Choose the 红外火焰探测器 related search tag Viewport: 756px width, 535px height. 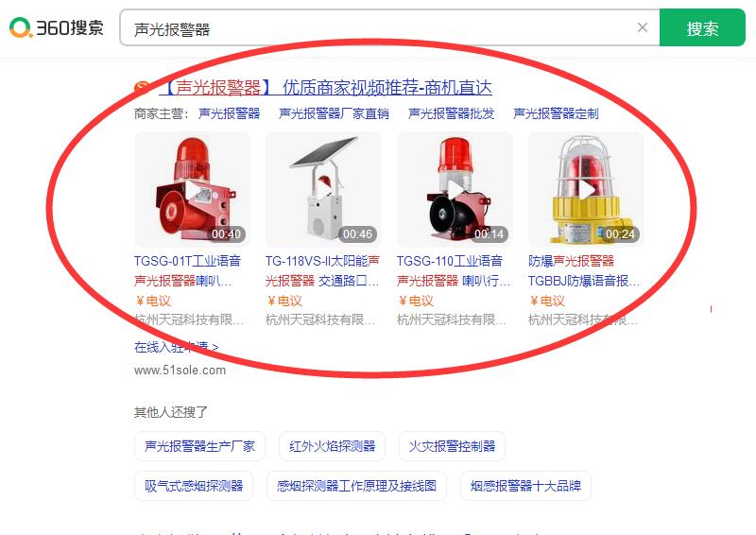click(333, 446)
